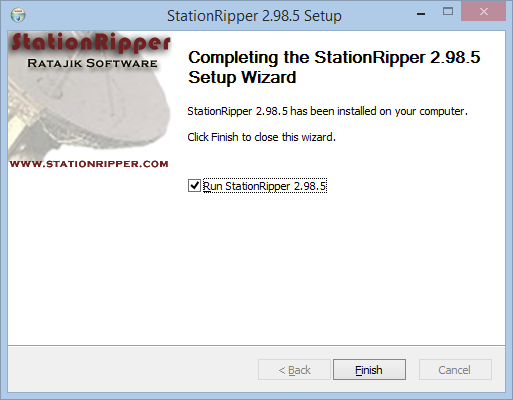Click the grayed-out Back button

click(294, 369)
